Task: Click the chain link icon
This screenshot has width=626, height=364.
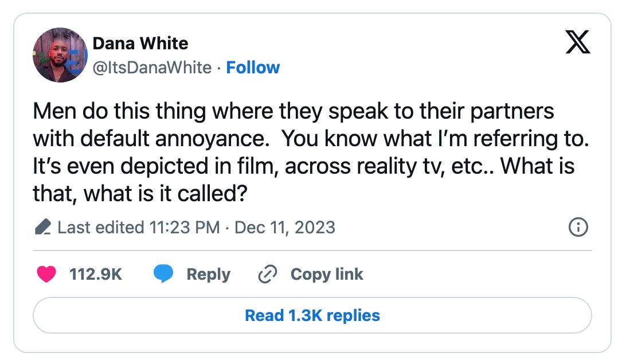Action: (x=268, y=274)
